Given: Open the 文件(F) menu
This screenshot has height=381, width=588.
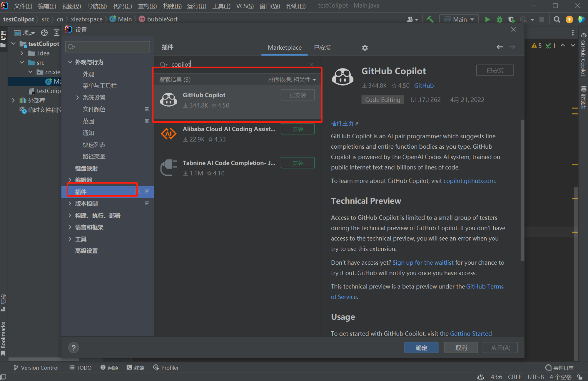Looking at the screenshot, I should pyautogui.click(x=23, y=6).
